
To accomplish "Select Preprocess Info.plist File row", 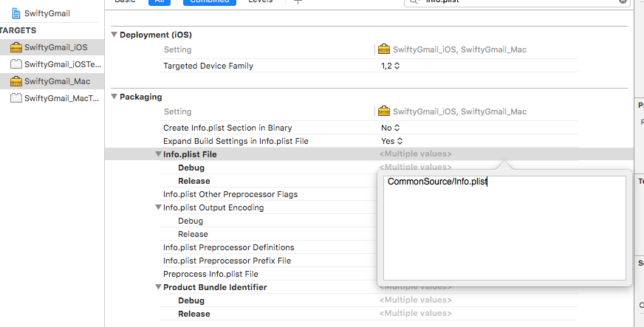I will [x=210, y=274].
